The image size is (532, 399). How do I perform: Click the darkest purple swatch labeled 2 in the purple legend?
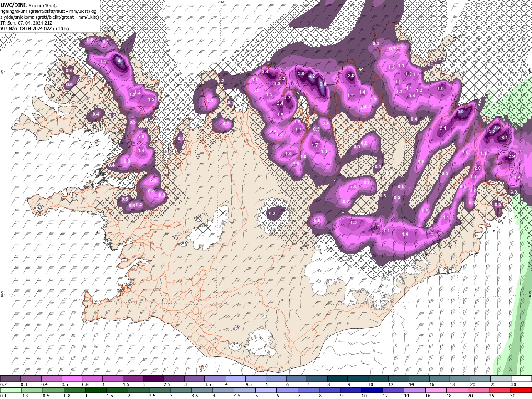pos(153,379)
